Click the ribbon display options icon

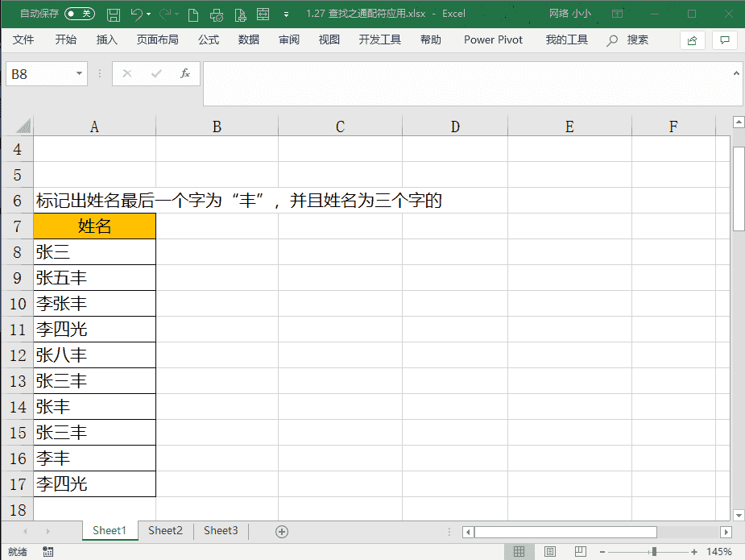pyautogui.click(x=617, y=14)
